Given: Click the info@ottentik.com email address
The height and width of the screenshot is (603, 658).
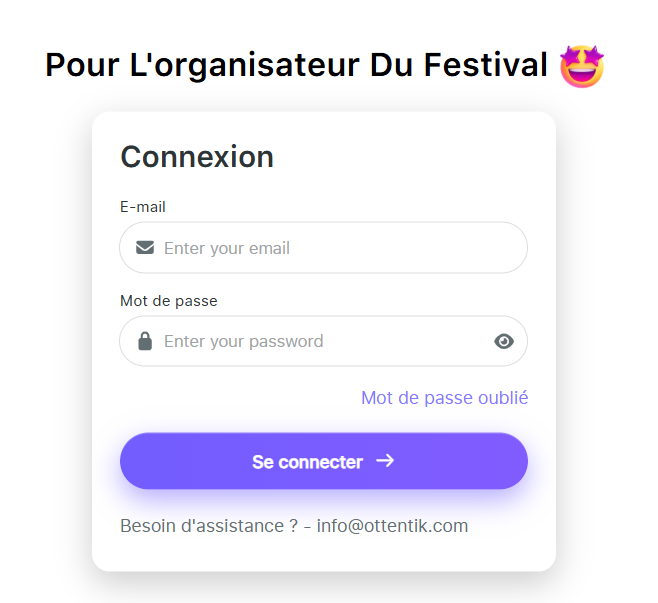Looking at the screenshot, I should point(392,526).
